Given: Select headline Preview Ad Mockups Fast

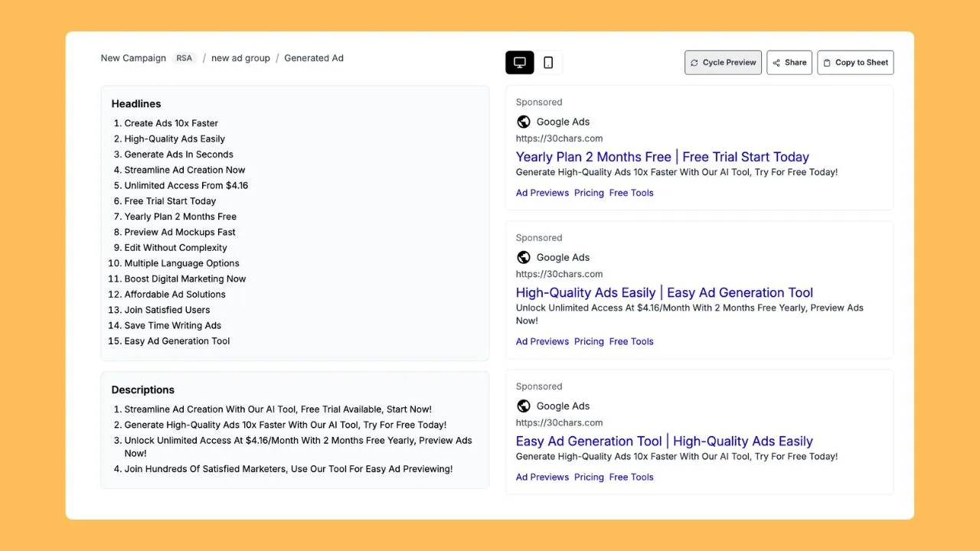Looking at the screenshot, I should (180, 232).
